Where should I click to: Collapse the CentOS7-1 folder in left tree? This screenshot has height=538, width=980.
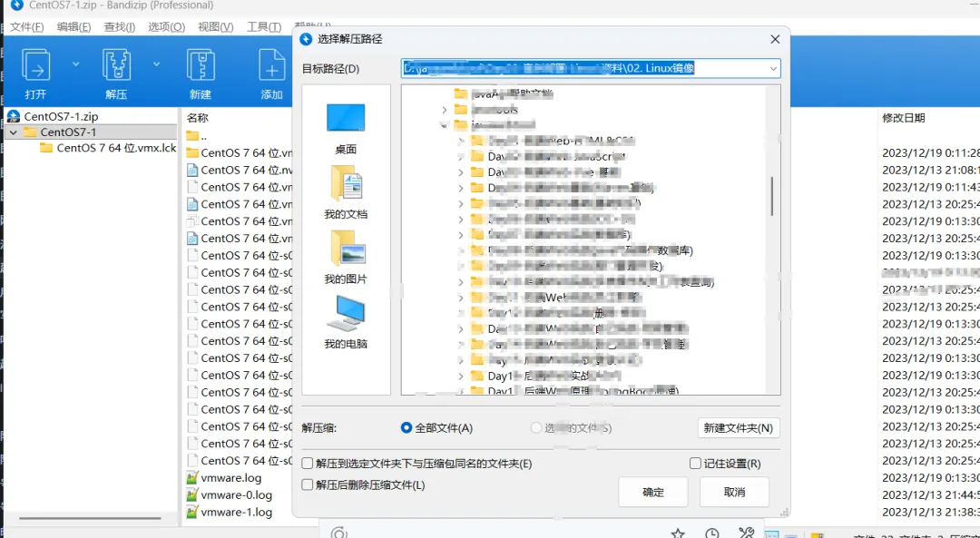(x=13, y=132)
